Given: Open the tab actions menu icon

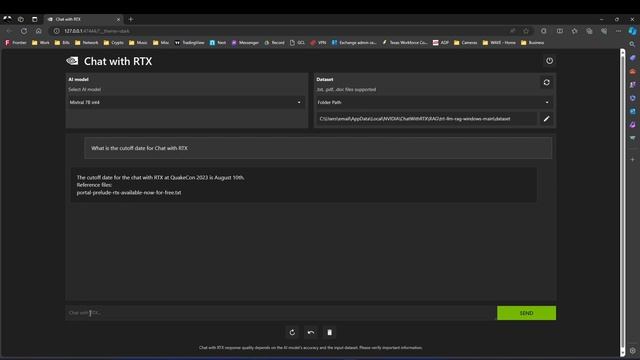Looking at the screenshot, I should tap(34, 19).
